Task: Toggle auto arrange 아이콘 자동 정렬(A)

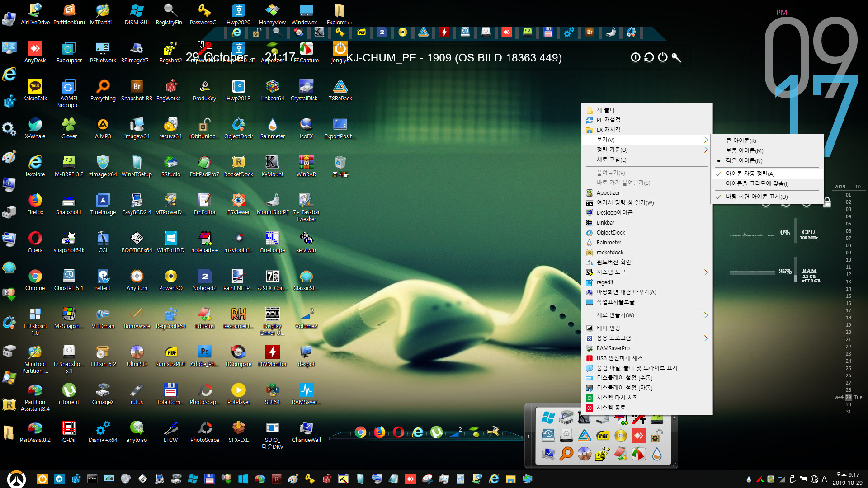Action: point(767,174)
